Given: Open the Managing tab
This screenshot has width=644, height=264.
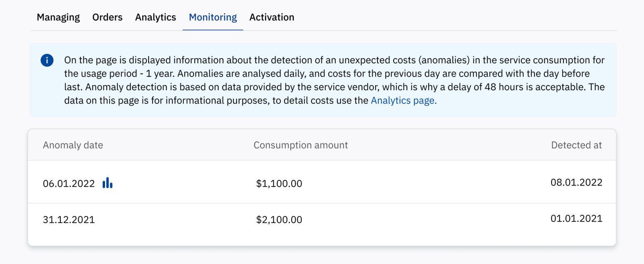Looking at the screenshot, I should 58,17.
